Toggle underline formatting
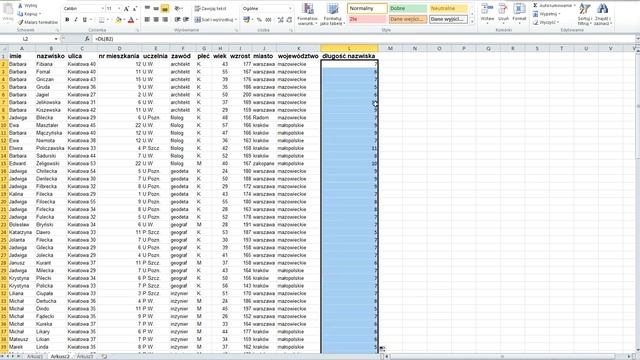 tap(84, 20)
